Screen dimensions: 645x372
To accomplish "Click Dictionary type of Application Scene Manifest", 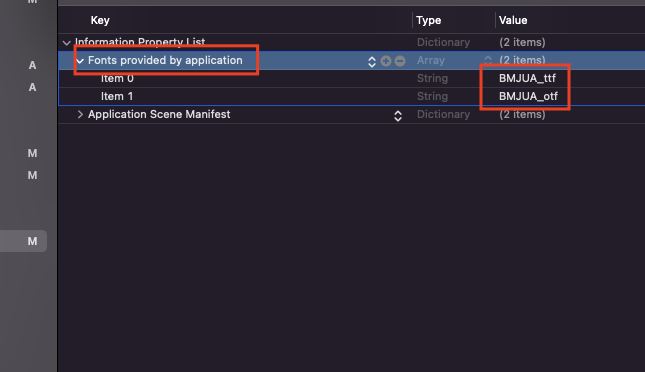I will tap(443, 114).
